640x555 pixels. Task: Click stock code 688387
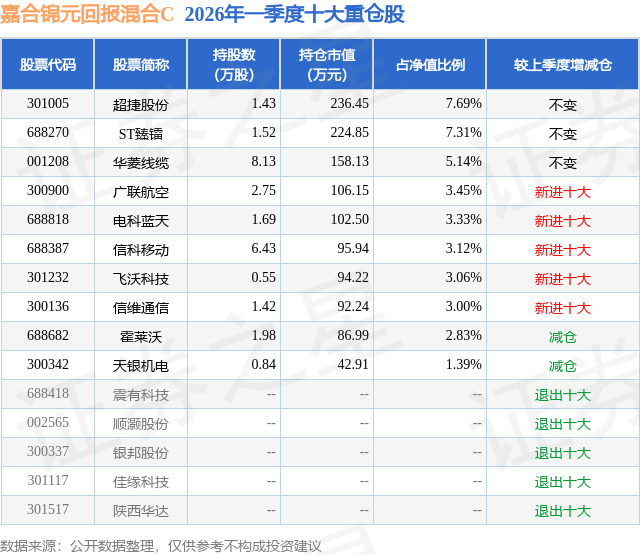click(x=48, y=249)
